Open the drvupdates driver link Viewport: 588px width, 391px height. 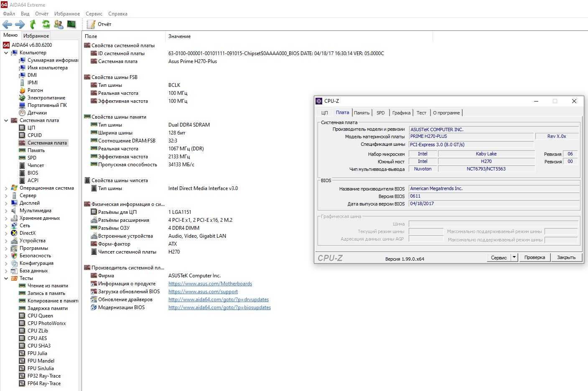tap(219, 300)
